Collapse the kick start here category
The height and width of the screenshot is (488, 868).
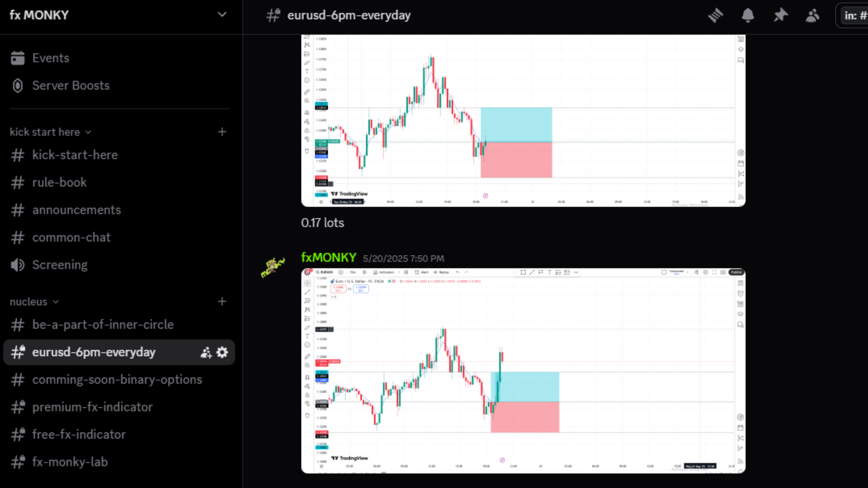click(50, 132)
